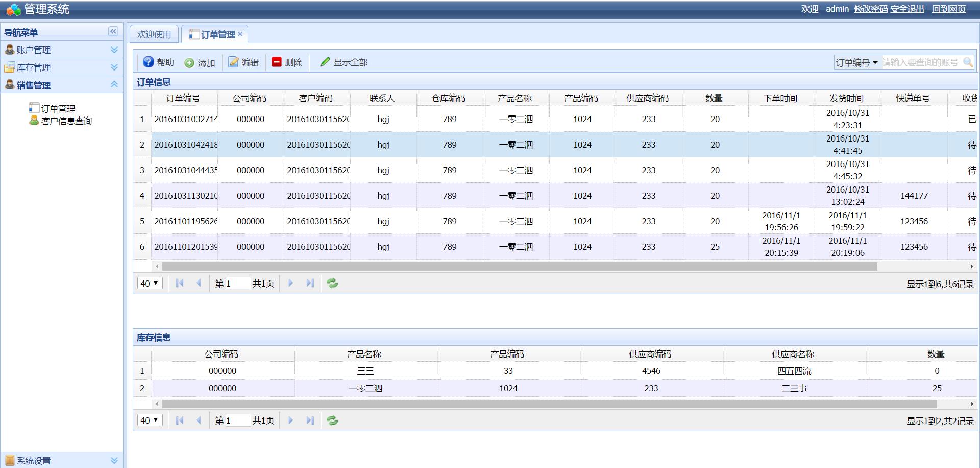Click the quantity 25 cell in orders
The image size is (980, 468).
point(715,247)
